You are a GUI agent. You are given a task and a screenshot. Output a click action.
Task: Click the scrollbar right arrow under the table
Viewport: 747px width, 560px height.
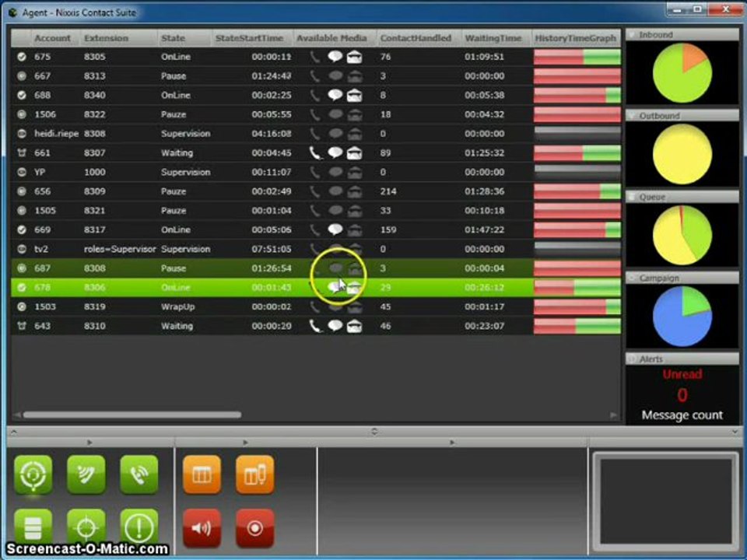pyautogui.click(x=613, y=415)
